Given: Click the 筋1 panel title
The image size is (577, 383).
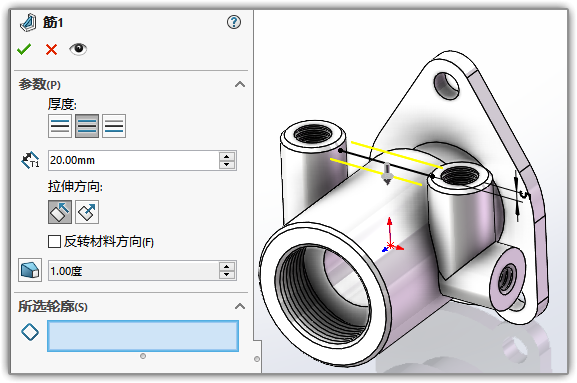Looking at the screenshot, I should pos(53,22).
